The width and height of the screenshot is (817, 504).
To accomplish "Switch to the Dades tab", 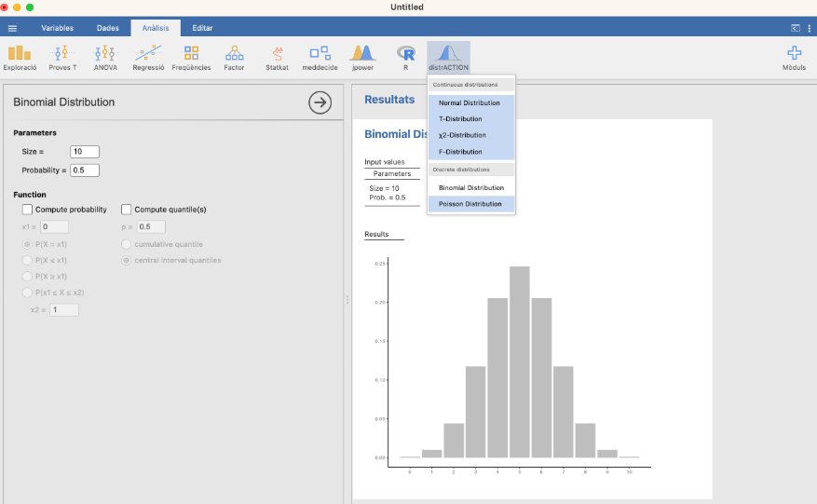I will point(108,28).
